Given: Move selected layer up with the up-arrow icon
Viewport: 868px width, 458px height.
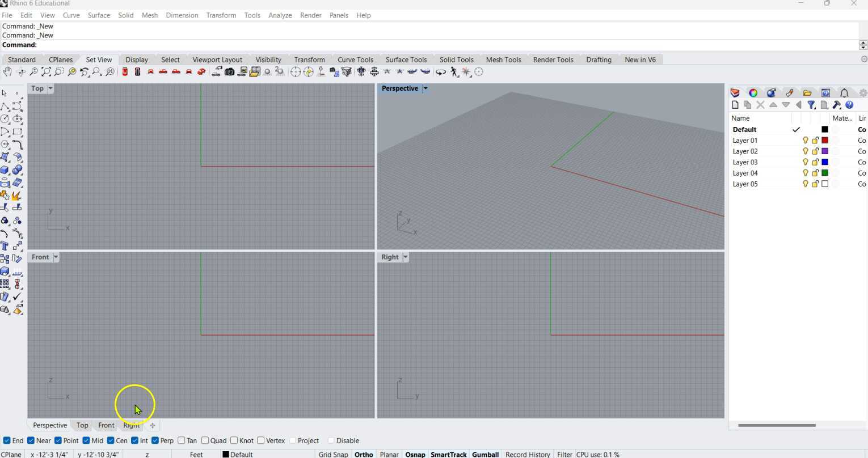Looking at the screenshot, I should click(773, 105).
